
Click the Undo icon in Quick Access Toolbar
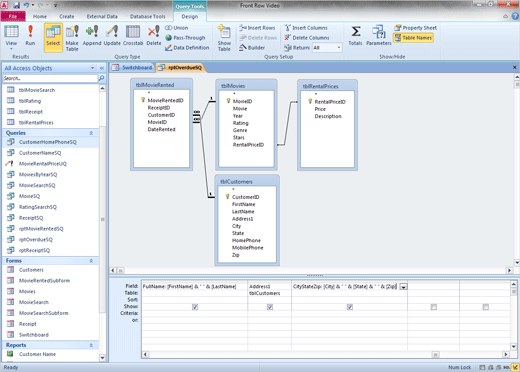26,5
